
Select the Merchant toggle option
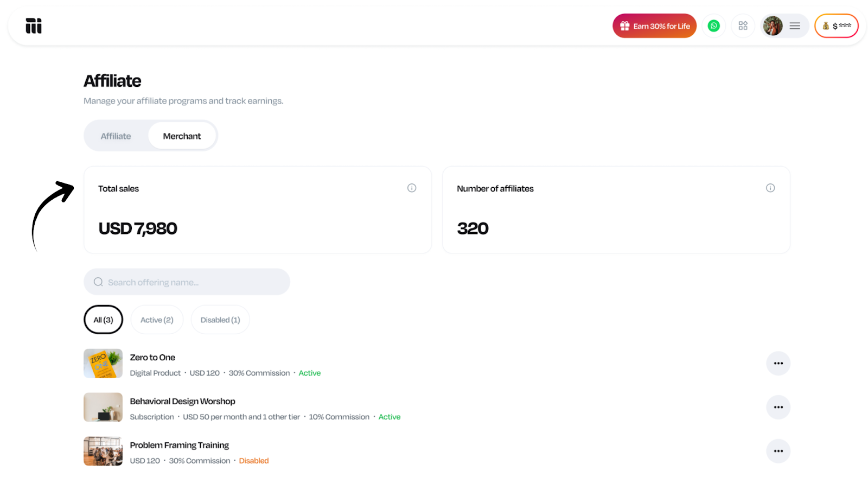click(182, 136)
